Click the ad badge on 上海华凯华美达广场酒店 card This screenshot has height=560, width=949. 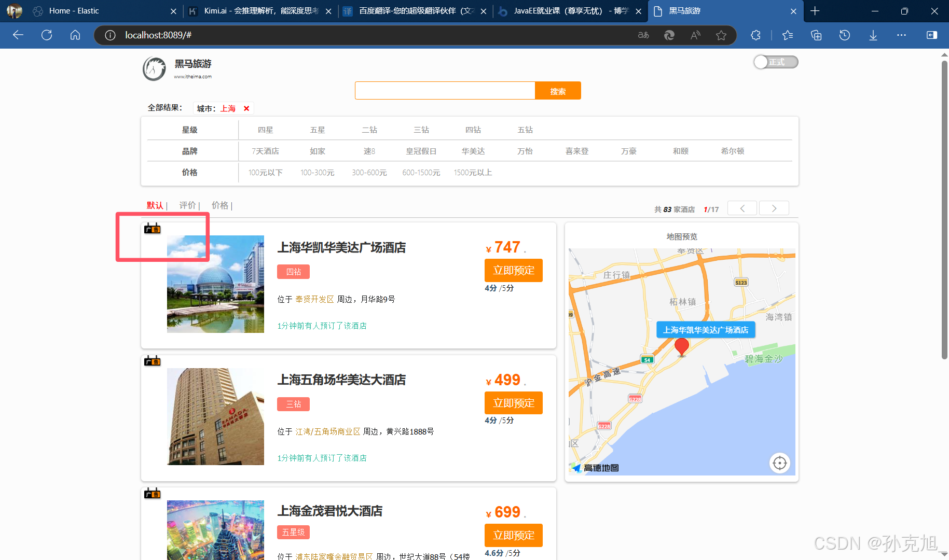pos(152,228)
